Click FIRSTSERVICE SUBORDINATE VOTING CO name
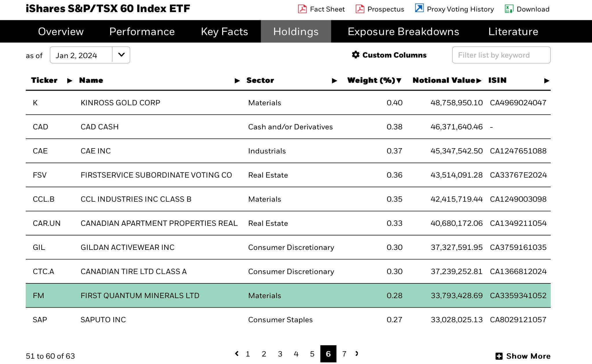Viewport: 592px width, 364px height. [156, 175]
